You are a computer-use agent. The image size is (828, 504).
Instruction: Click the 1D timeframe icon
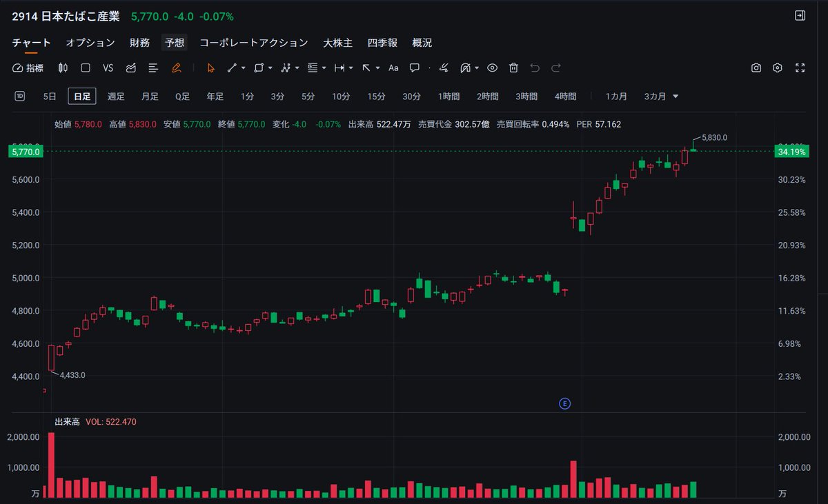coord(20,97)
